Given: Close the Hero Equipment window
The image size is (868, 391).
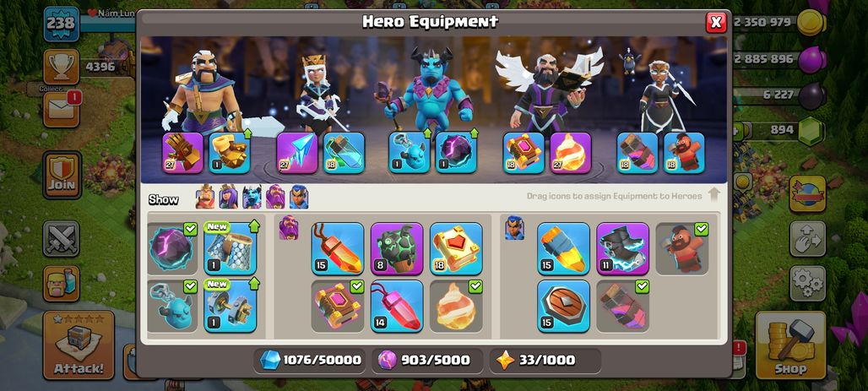Looking at the screenshot, I should coord(716,22).
